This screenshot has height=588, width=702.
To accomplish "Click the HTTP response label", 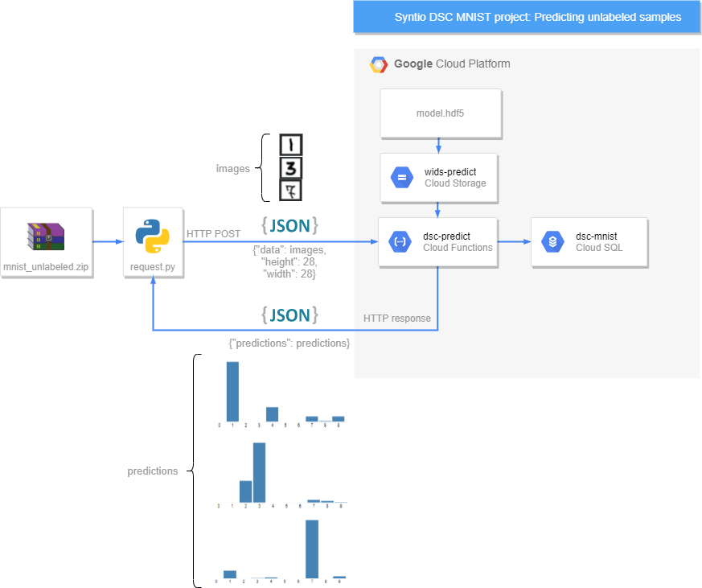I will (397, 319).
